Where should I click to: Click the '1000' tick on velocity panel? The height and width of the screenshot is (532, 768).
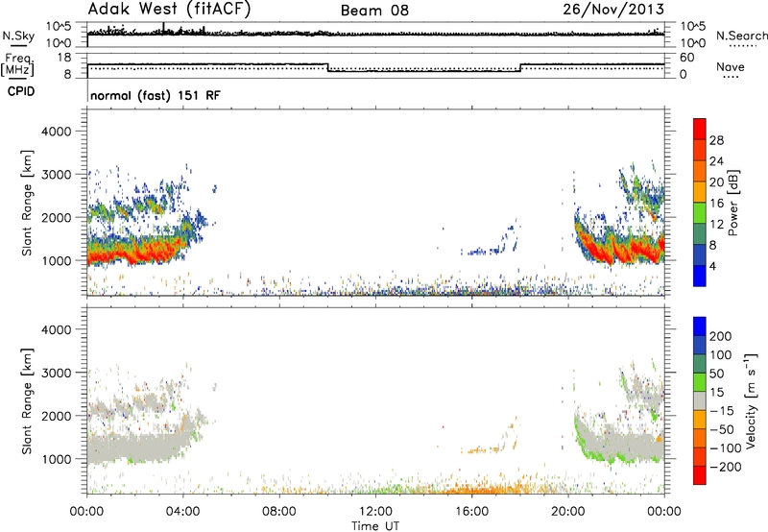coord(56,459)
